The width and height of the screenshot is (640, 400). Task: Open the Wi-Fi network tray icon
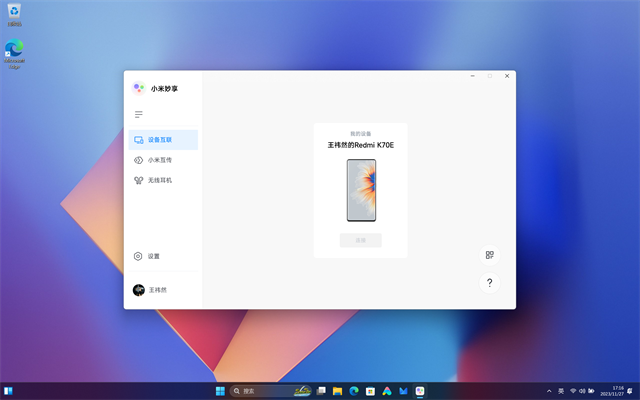573,391
